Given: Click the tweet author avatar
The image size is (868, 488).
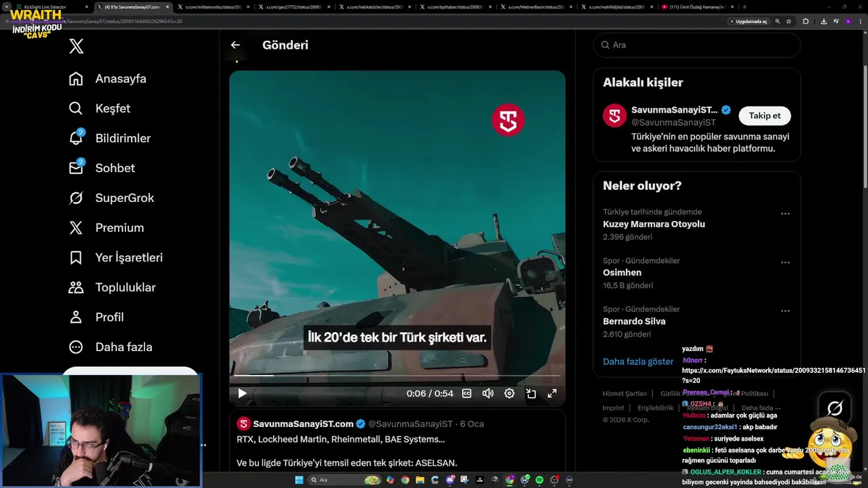Looking at the screenshot, I should pos(243,424).
